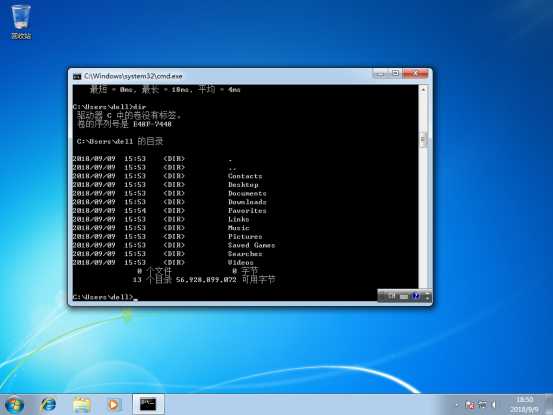
Task: Click the cmd vertical scrollbar thumb
Action: [x=423, y=140]
